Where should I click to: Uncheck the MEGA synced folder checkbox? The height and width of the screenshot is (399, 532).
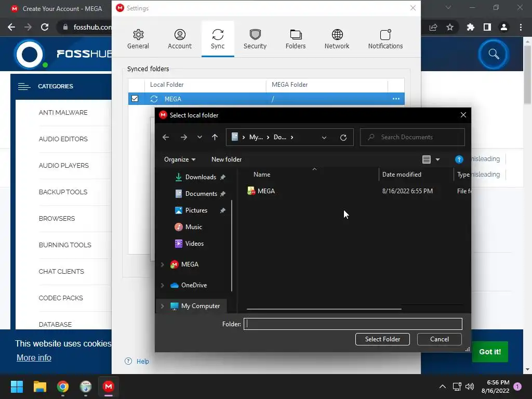[x=135, y=99]
